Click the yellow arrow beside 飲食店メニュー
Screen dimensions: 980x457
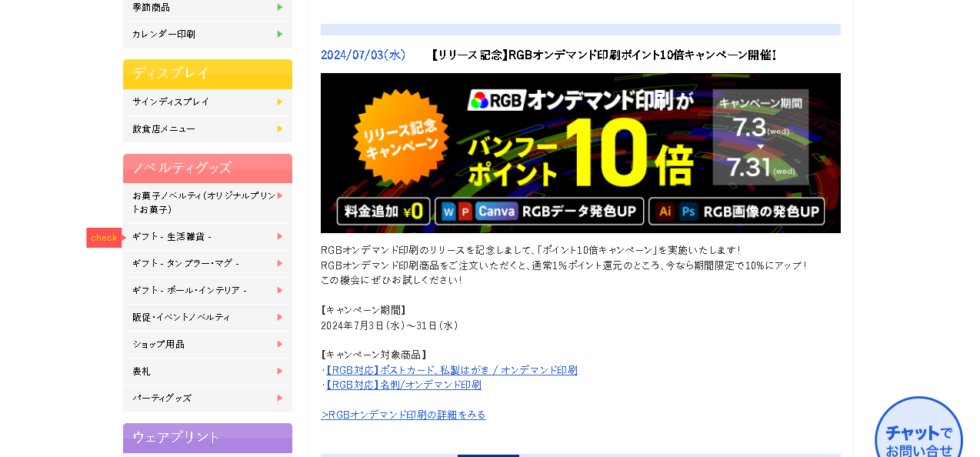[280, 128]
